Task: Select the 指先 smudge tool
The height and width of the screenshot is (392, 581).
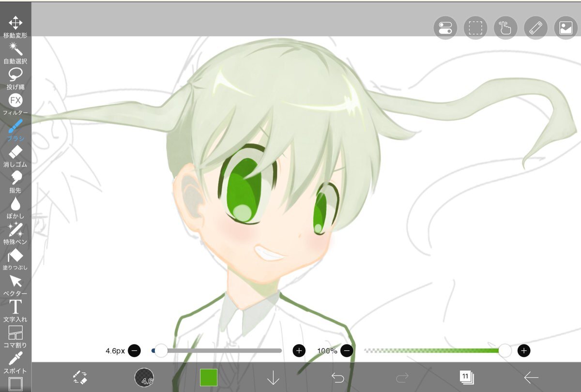Action: (x=15, y=182)
